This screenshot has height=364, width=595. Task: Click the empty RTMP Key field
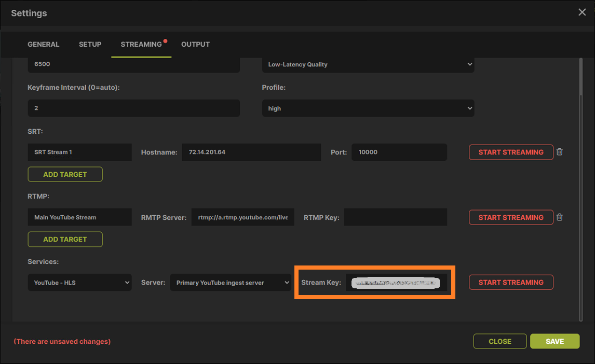click(396, 217)
